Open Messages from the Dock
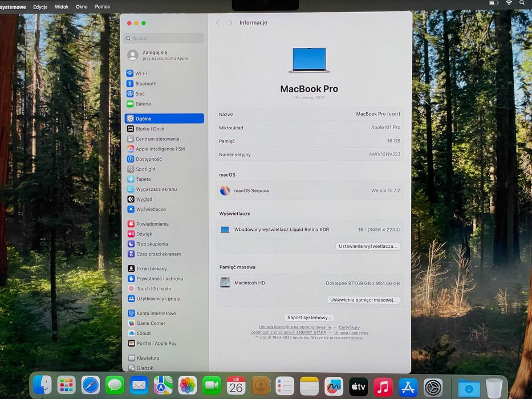The image size is (532, 399). pyautogui.click(x=115, y=385)
